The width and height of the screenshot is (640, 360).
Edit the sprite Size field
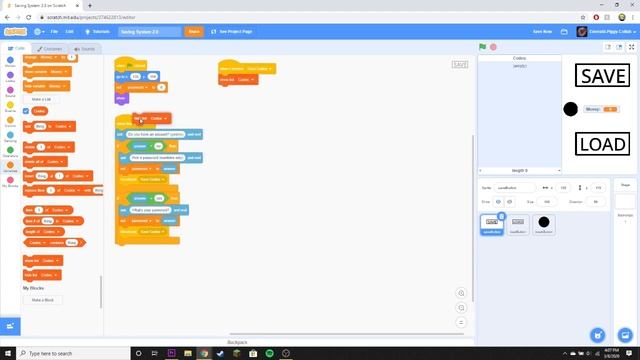547,202
